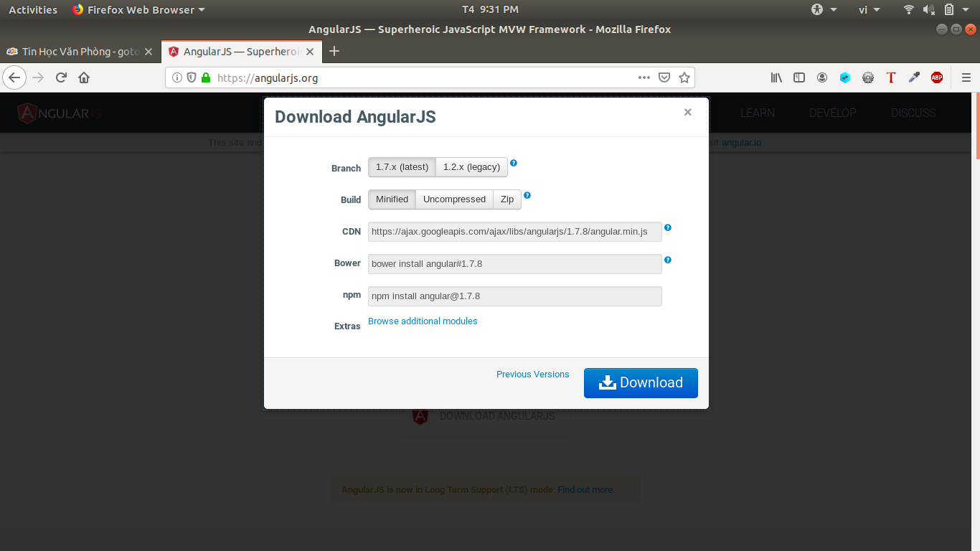Show site information for angularjs.org
The image size is (980, 551).
pyautogui.click(x=177, y=77)
